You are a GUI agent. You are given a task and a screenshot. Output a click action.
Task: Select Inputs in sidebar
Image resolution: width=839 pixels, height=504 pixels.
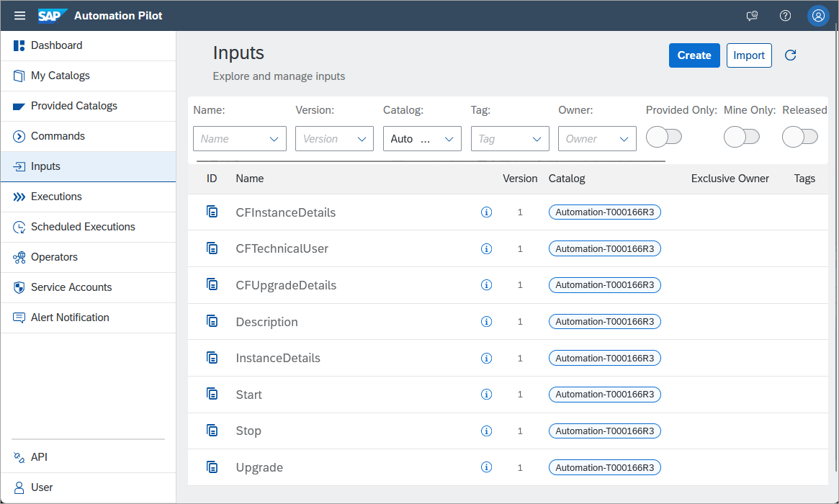click(x=89, y=166)
